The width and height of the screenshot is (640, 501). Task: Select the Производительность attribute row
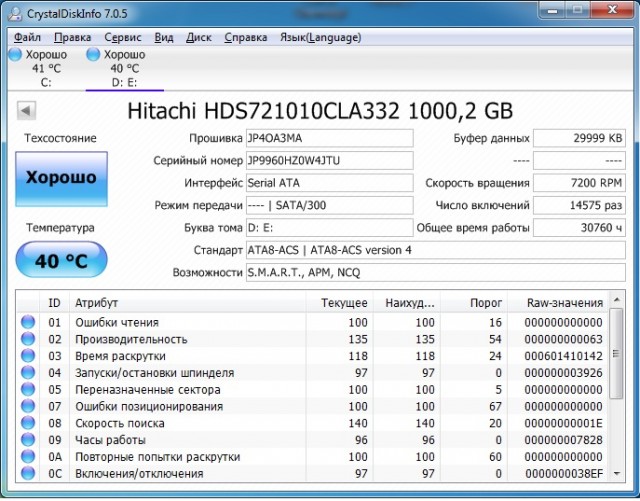pos(313,339)
